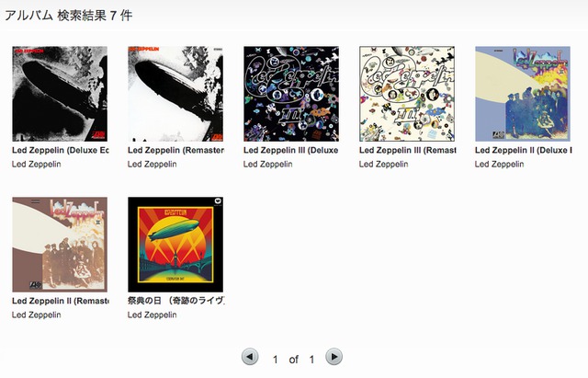Image resolution: width=588 pixels, height=378 pixels.
Task: Select title Led Zeppelin II (Deluxe)
Action: (x=523, y=151)
